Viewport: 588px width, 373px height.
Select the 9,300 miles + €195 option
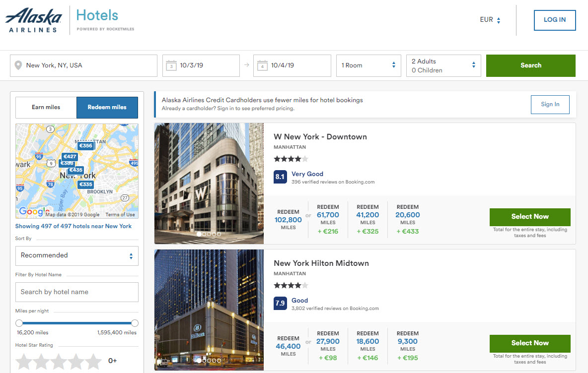pos(408,346)
